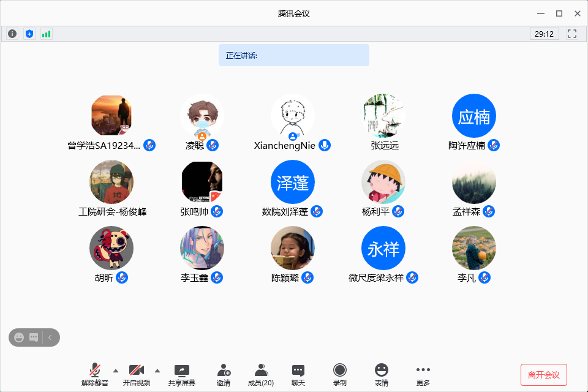Viewport: 588px width, 392px height.
Task: Open the 邀请 invite panel
Action: pos(224,371)
